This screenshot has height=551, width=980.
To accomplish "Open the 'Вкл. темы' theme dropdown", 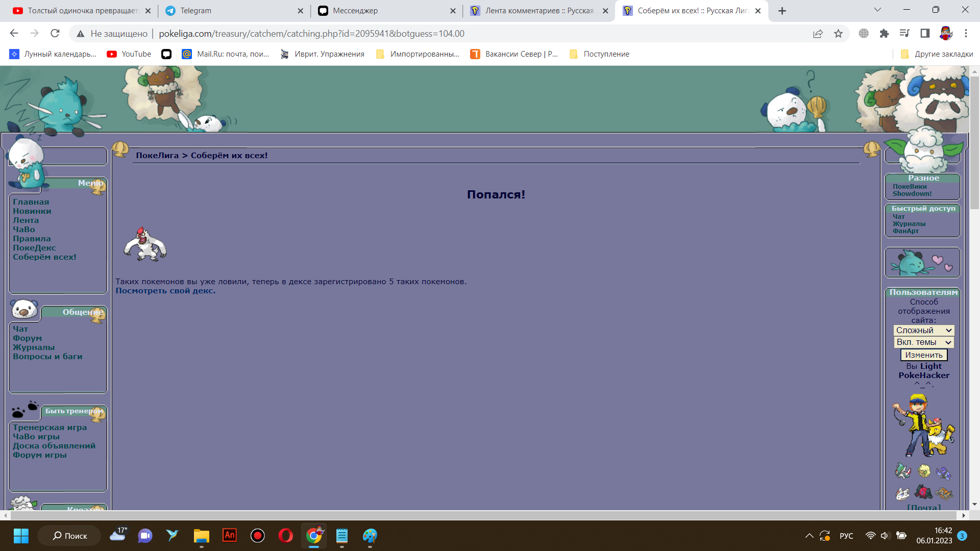I will 923,342.
